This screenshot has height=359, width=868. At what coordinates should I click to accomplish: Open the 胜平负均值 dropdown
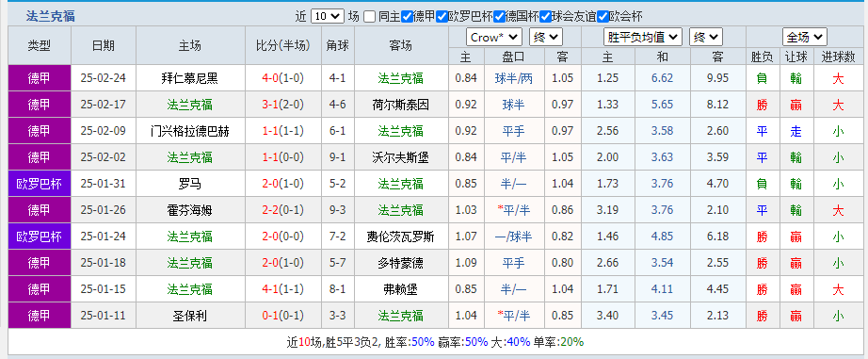pyautogui.click(x=642, y=37)
